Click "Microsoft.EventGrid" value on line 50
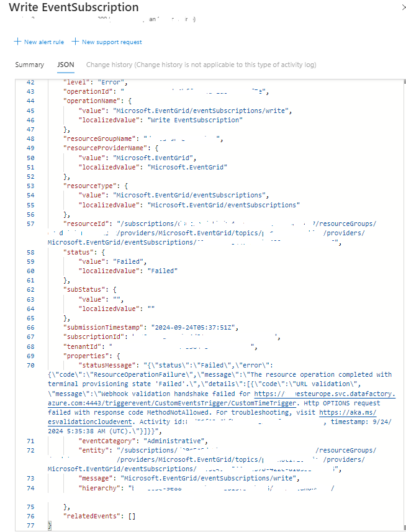The height and width of the screenshot is (532, 406). 153,158
